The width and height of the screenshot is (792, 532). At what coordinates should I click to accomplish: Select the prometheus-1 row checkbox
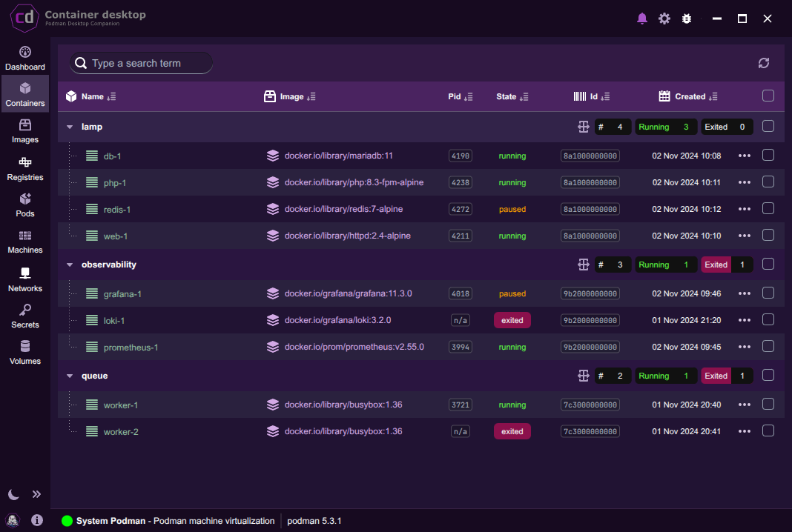pyautogui.click(x=768, y=346)
